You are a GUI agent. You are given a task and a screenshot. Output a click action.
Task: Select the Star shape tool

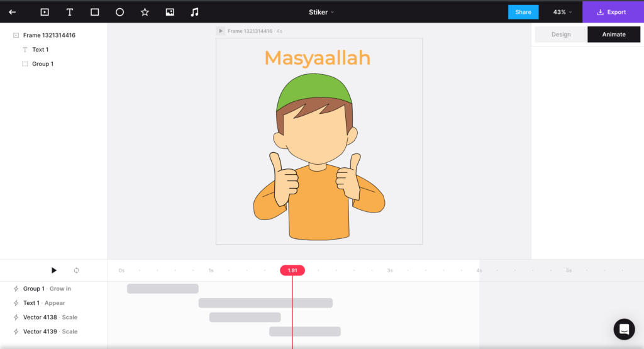coord(145,12)
